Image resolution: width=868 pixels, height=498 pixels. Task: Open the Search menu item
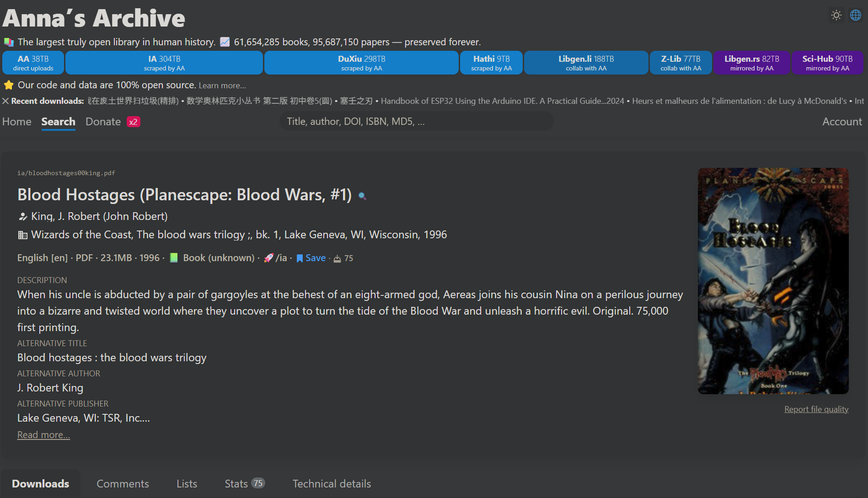tap(59, 122)
